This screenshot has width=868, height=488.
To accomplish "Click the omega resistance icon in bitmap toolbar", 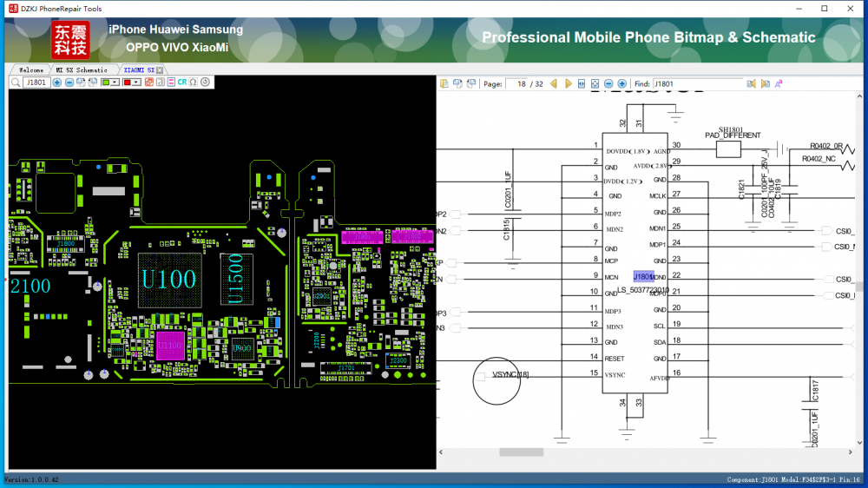I will click(x=194, y=82).
